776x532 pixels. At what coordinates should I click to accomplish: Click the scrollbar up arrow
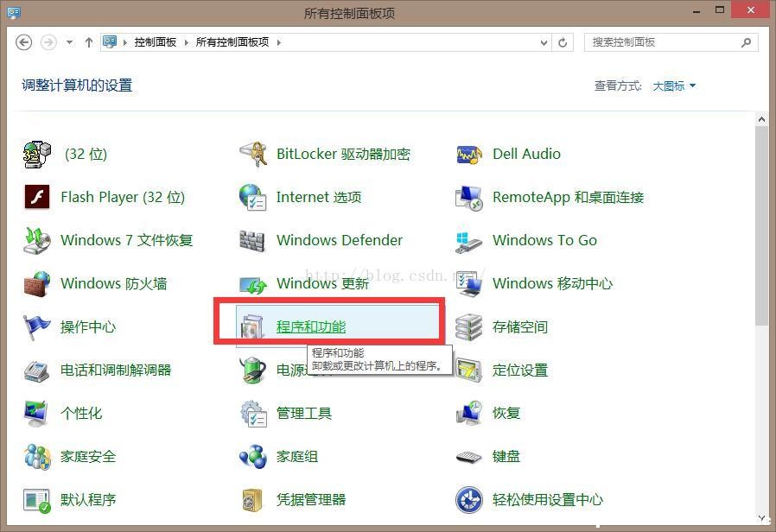coord(761,119)
